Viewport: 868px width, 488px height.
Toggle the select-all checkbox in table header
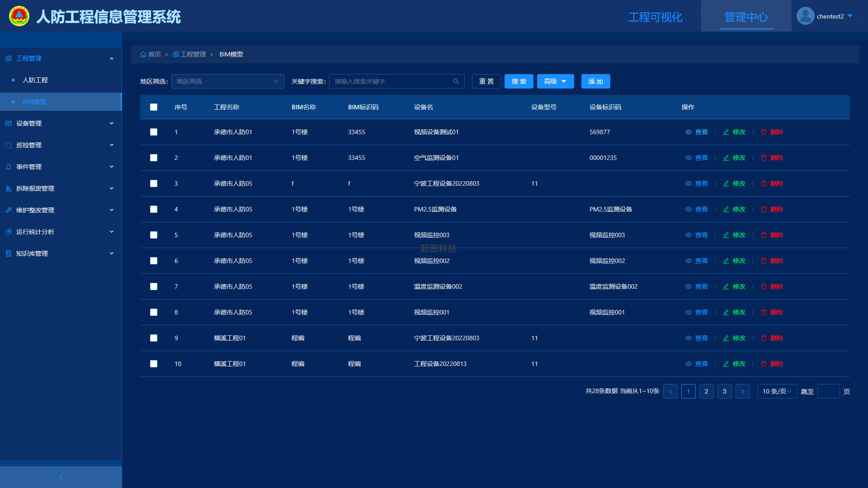click(154, 107)
